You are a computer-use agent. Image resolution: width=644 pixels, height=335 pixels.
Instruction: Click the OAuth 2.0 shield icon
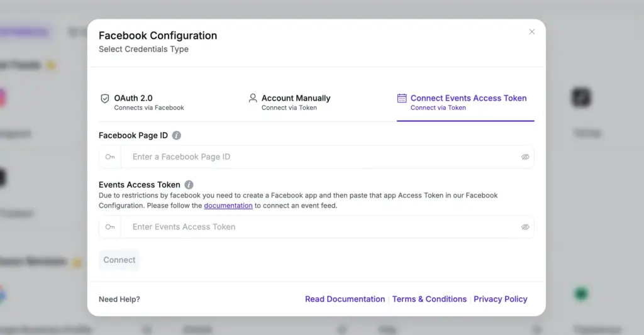pyautogui.click(x=105, y=99)
